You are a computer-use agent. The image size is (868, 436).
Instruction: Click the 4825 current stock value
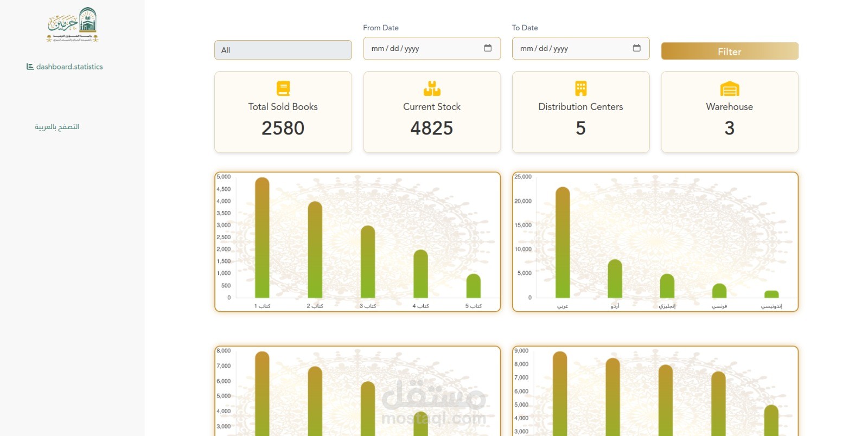pyautogui.click(x=431, y=128)
